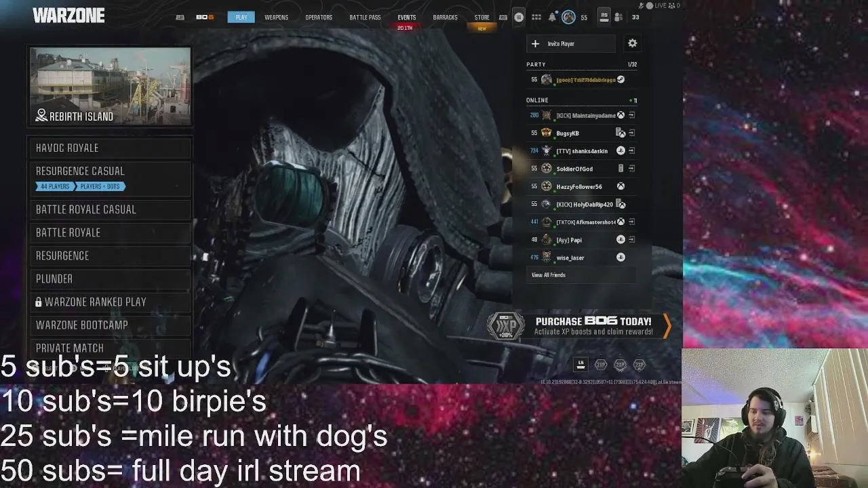Join shanks4askin using the join arrow icon
Viewport: 868px width, 488px height.
tap(631, 150)
